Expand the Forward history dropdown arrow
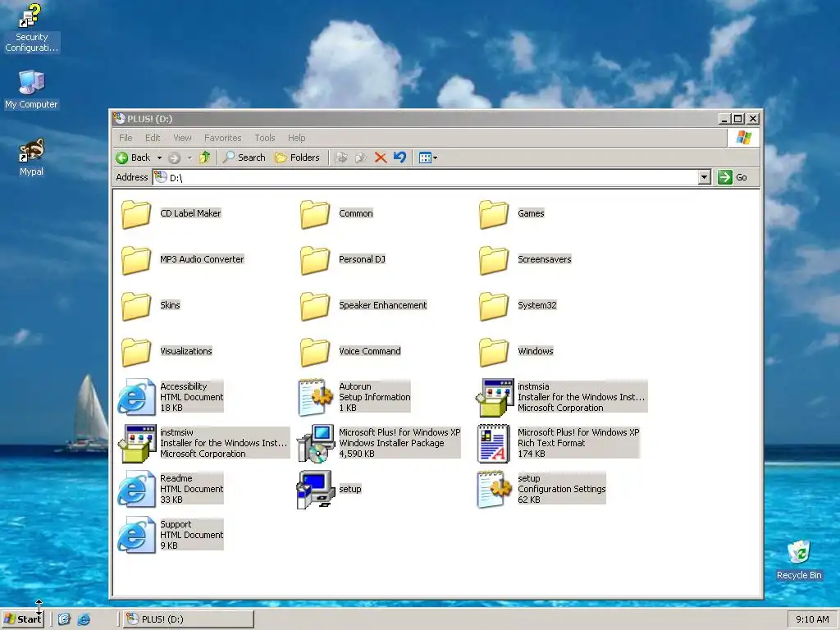 189,157
